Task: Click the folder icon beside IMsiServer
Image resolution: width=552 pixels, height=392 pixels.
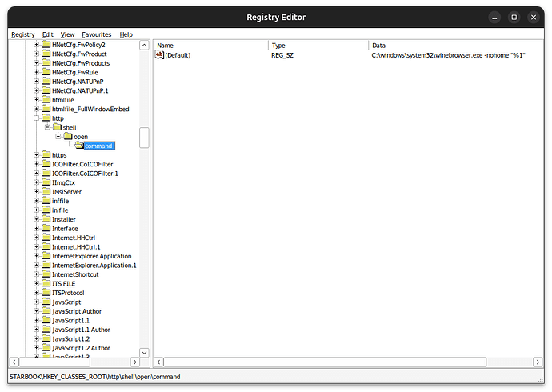Action: (46, 192)
